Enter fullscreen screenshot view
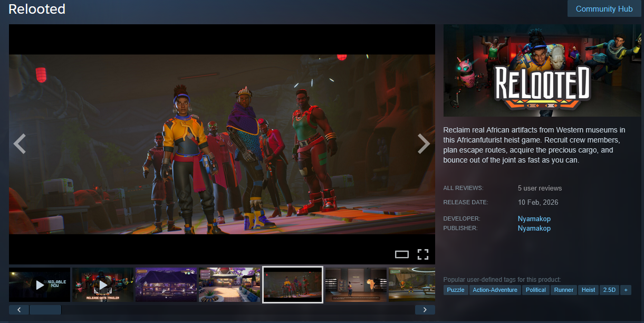The height and width of the screenshot is (323, 644). point(423,254)
